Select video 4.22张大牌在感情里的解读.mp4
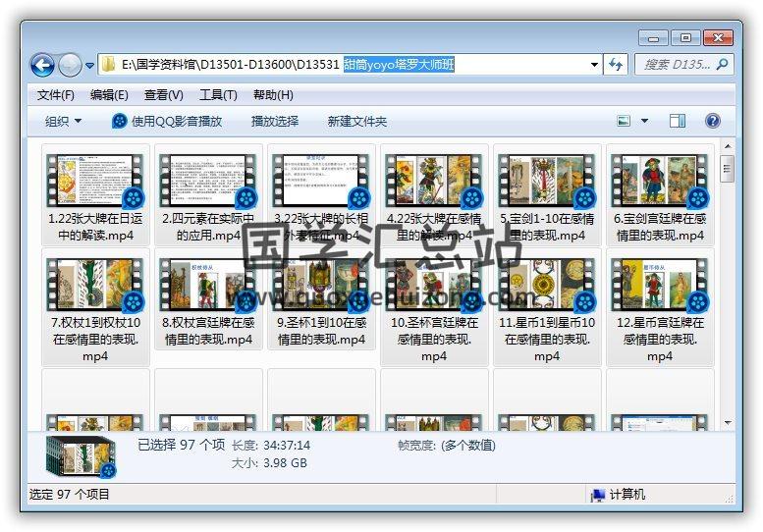Image resolution: width=763 pixels, height=532 pixels. tap(434, 194)
